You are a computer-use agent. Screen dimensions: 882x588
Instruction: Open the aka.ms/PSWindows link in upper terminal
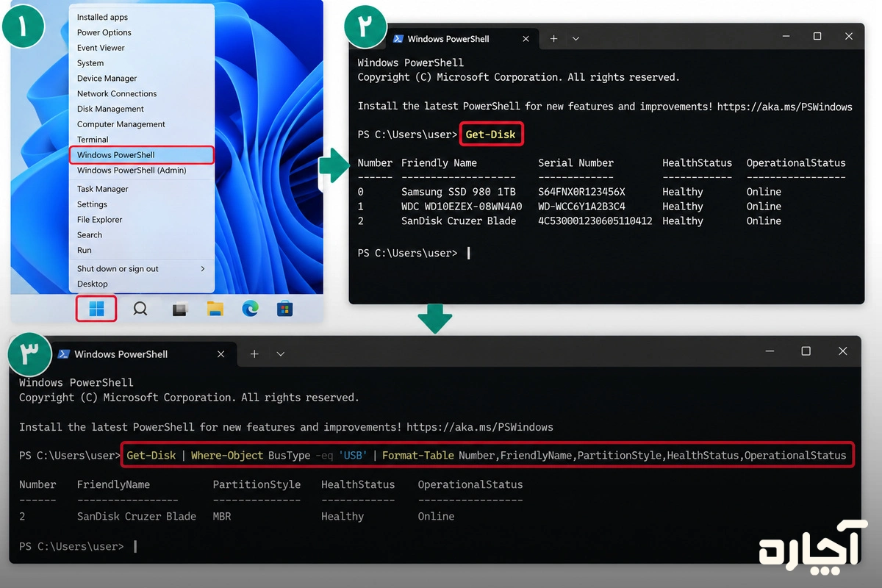[785, 107]
